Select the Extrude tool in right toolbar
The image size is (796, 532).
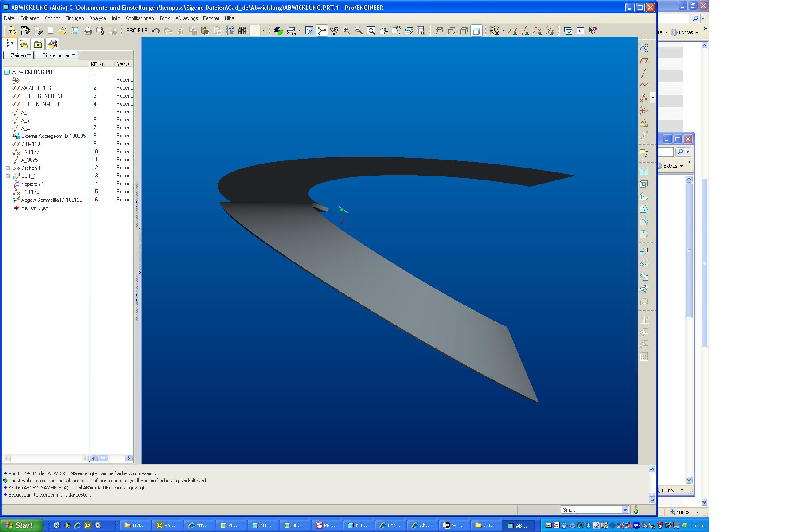[644, 251]
